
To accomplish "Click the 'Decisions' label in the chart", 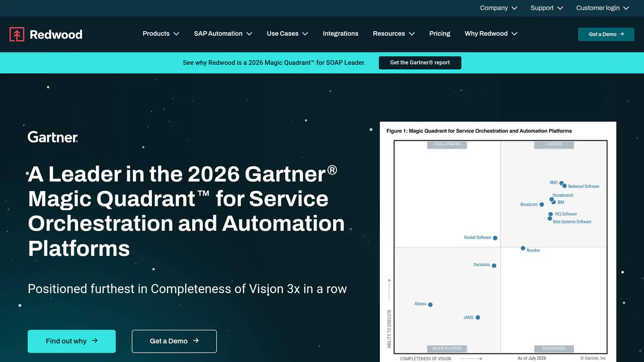I will [x=481, y=265].
